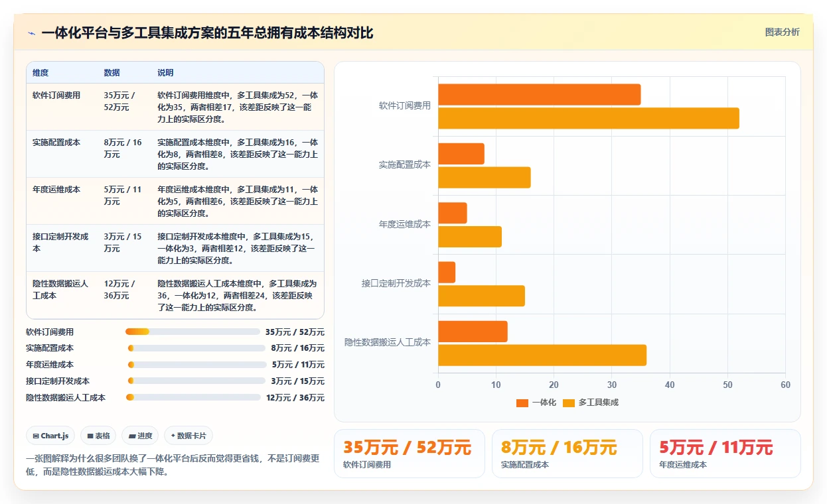
Task: Click 实施配置成本 in the table's first column
Action: click(x=56, y=143)
